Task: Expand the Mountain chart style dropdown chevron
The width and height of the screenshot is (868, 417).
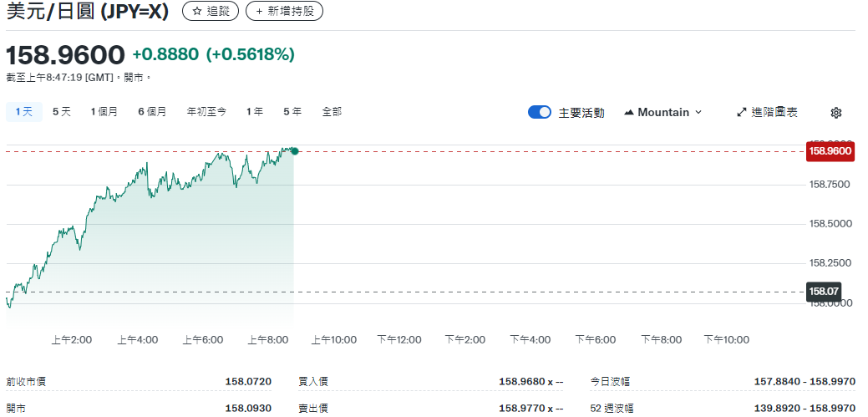Action: [698, 112]
